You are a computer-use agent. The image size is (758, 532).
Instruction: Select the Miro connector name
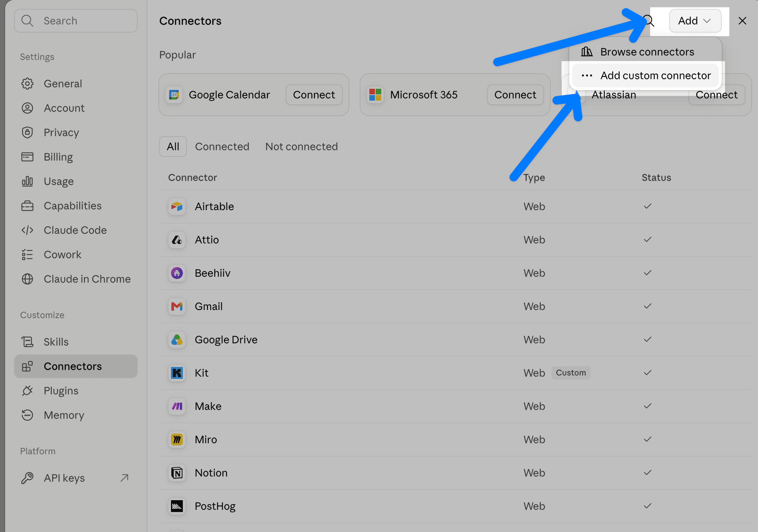click(206, 440)
